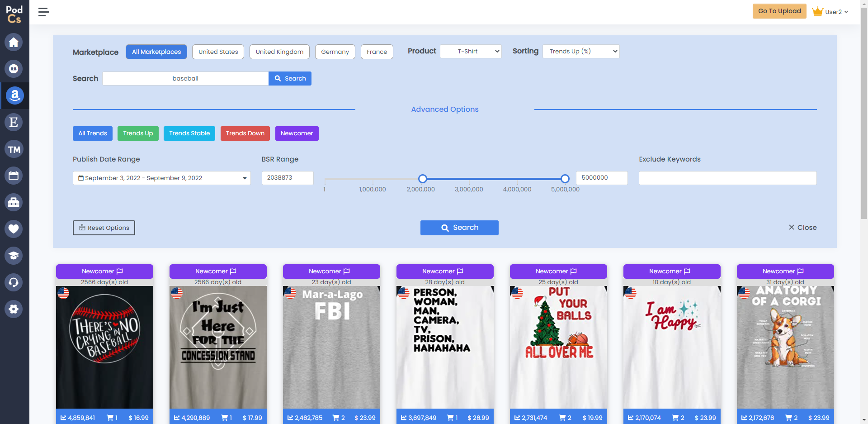868x424 pixels.
Task: Close the advanced options panel
Action: click(x=802, y=227)
